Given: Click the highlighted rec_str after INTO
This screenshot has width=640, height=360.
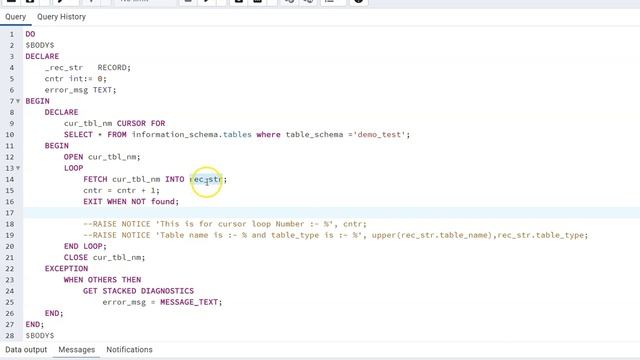Looking at the screenshot, I should point(206,179).
